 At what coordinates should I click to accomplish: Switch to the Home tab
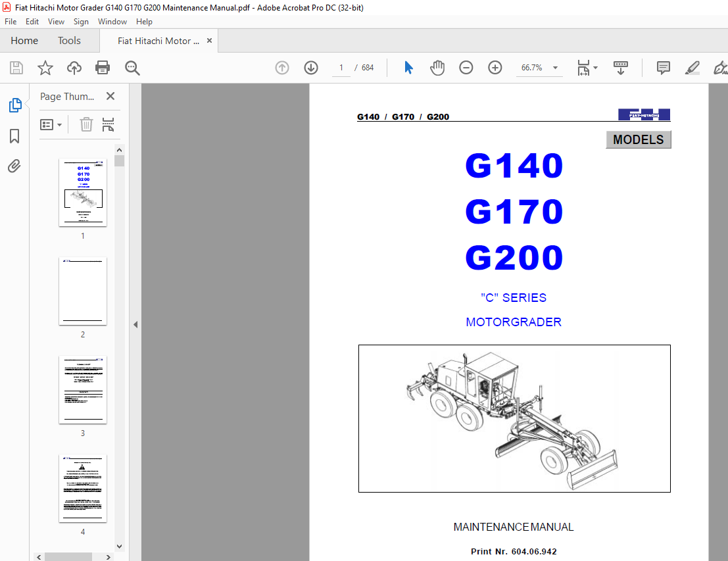pyautogui.click(x=24, y=41)
